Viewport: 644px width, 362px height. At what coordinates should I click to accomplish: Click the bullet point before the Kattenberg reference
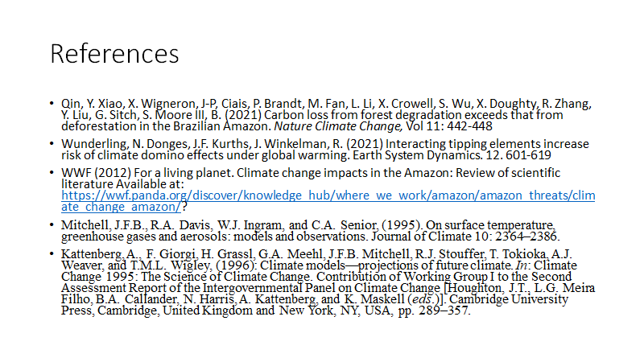pos(52,254)
